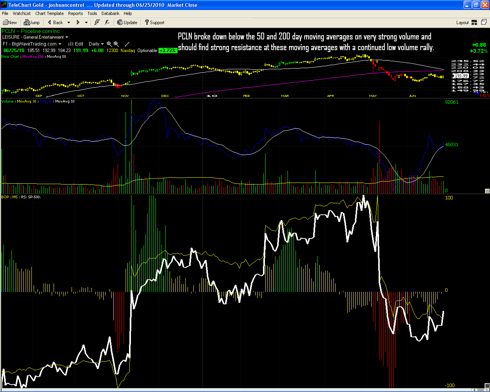The height and width of the screenshot is (392, 490).
Task: Select the trendline drawing tool
Action: click(x=127, y=44)
